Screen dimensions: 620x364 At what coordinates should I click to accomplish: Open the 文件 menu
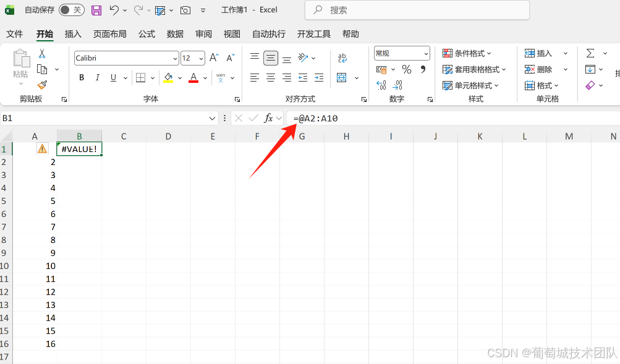point(15,34)
